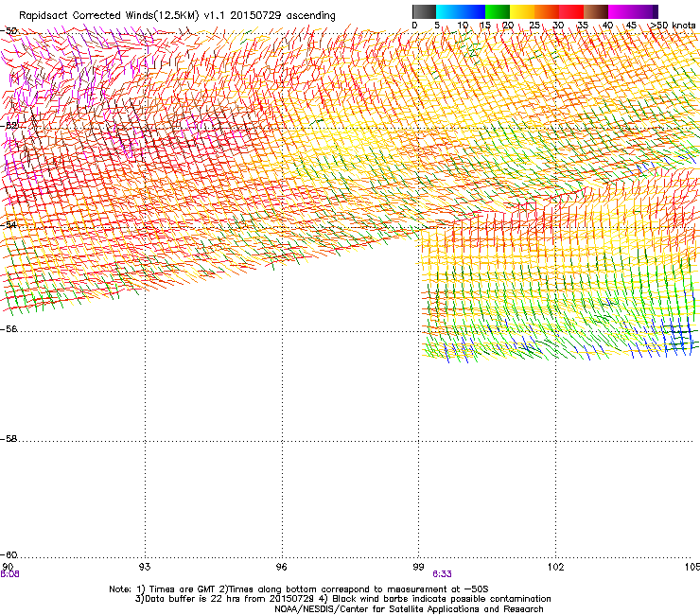The height and width of the screenshot is (615, 700).
Task: Click the longitude label '96'
Action: click(282, 567)
